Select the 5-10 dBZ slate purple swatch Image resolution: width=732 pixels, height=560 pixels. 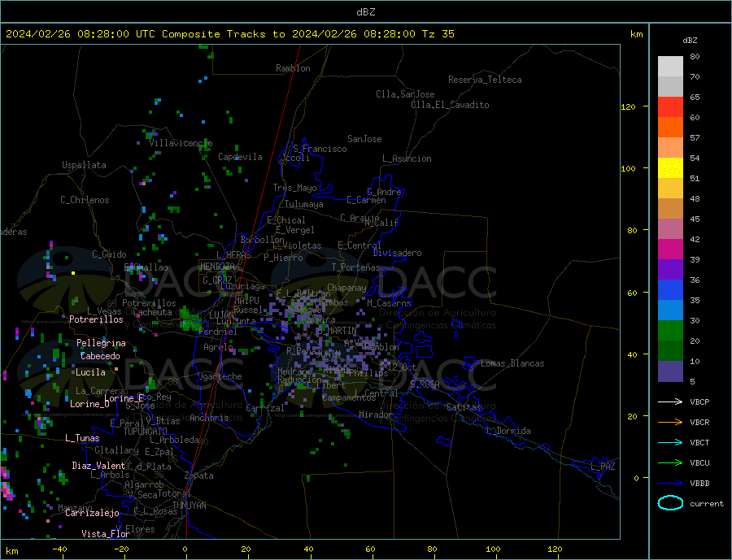[x=670, y=371]
